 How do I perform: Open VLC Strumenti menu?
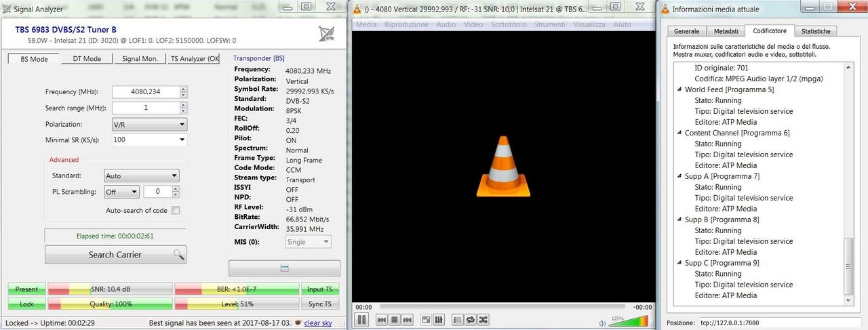pos(549,24)
